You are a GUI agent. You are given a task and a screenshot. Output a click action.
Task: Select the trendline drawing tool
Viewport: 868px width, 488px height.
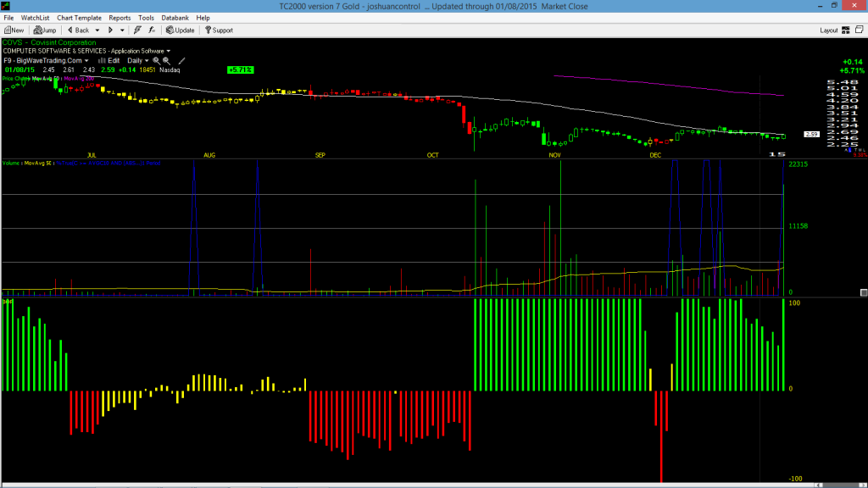click(181, 61)
